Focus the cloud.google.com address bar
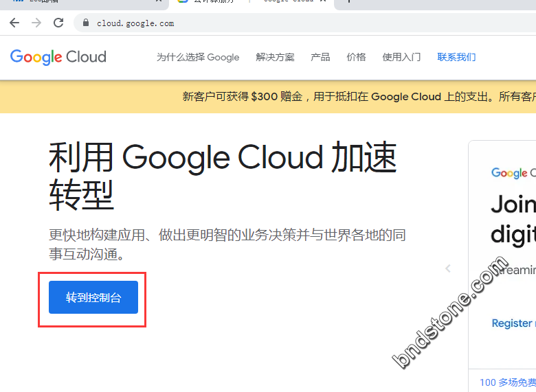 click(x=304, y=23)
